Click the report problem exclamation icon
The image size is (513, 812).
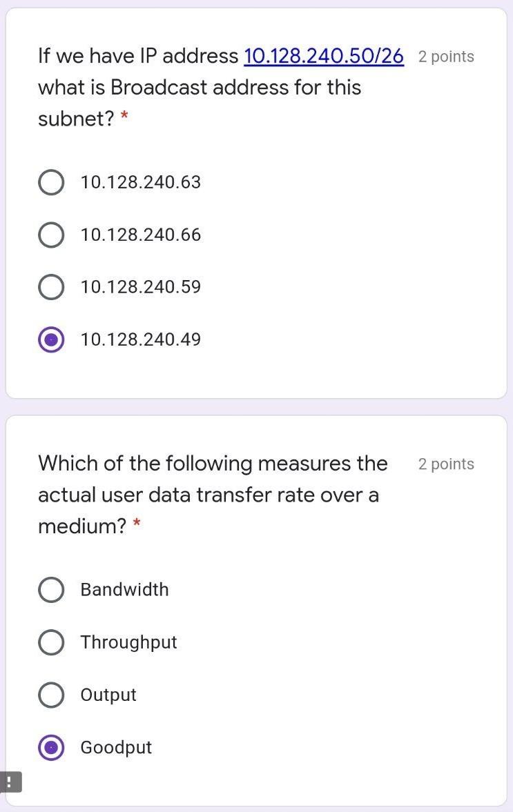click(10, 782)
